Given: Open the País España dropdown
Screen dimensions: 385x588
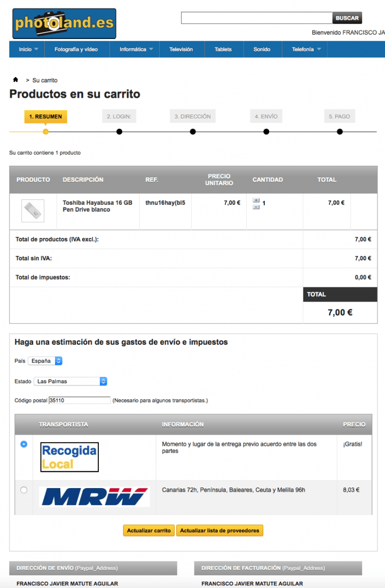Looking at the screenshot, I should click(45, 361).
